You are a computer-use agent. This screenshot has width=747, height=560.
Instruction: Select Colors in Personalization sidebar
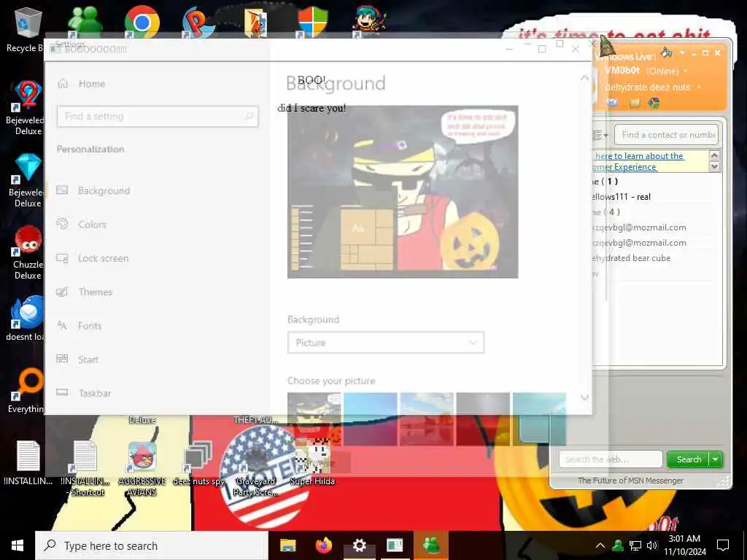pyautogui.click(x=158, y=225)
